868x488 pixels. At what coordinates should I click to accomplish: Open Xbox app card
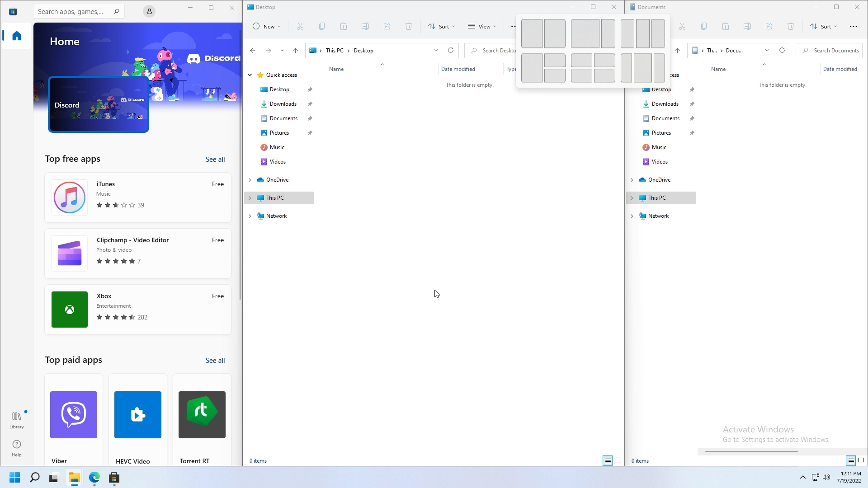point(138,310)
